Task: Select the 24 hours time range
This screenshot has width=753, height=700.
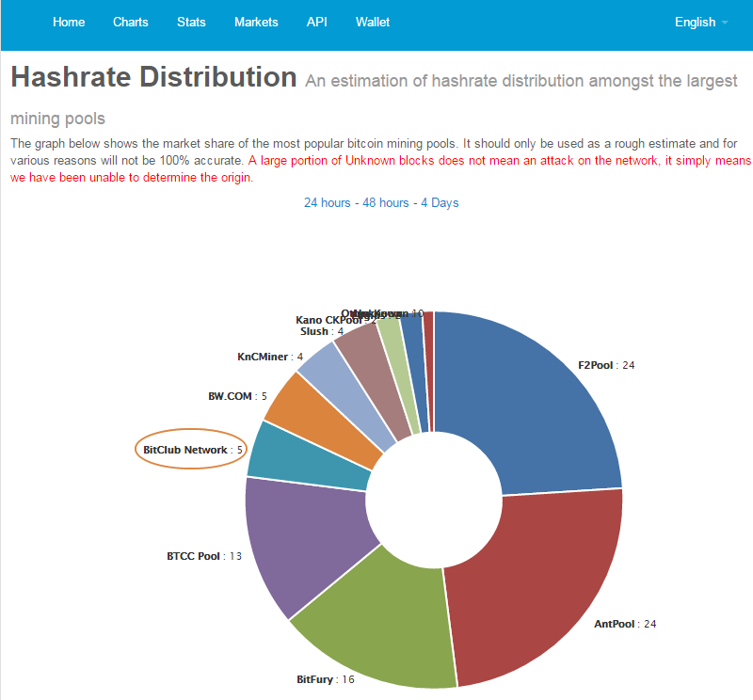Action: coord(327,202)
